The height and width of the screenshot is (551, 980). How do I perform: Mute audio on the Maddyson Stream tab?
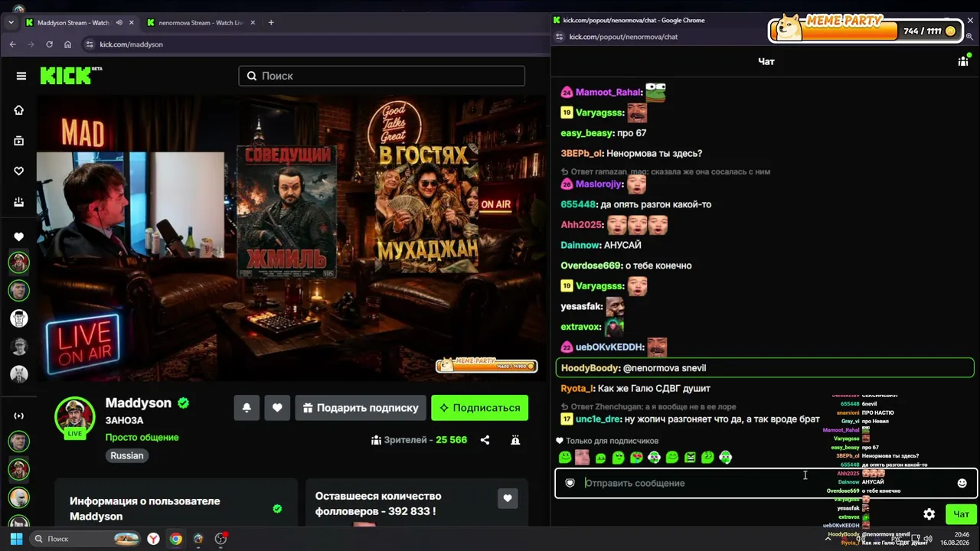coord(119,23)
